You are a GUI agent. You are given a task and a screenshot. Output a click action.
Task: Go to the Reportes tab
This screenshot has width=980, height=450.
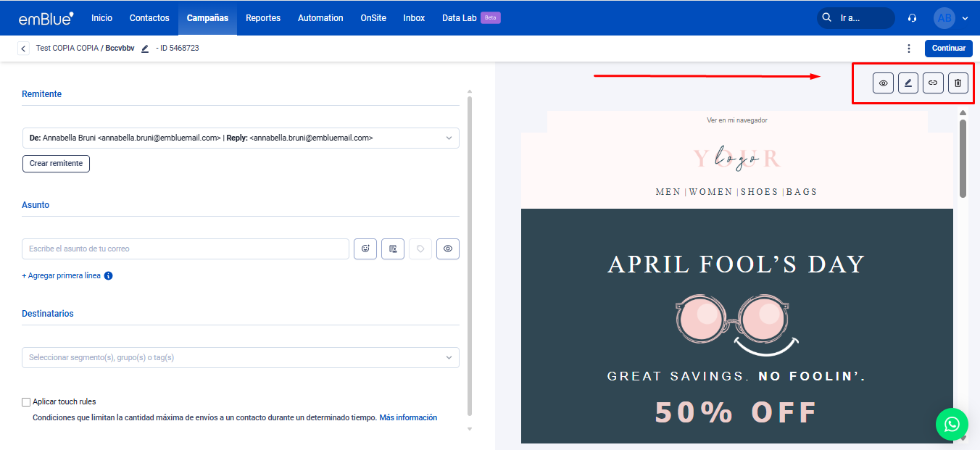(263, 18)
